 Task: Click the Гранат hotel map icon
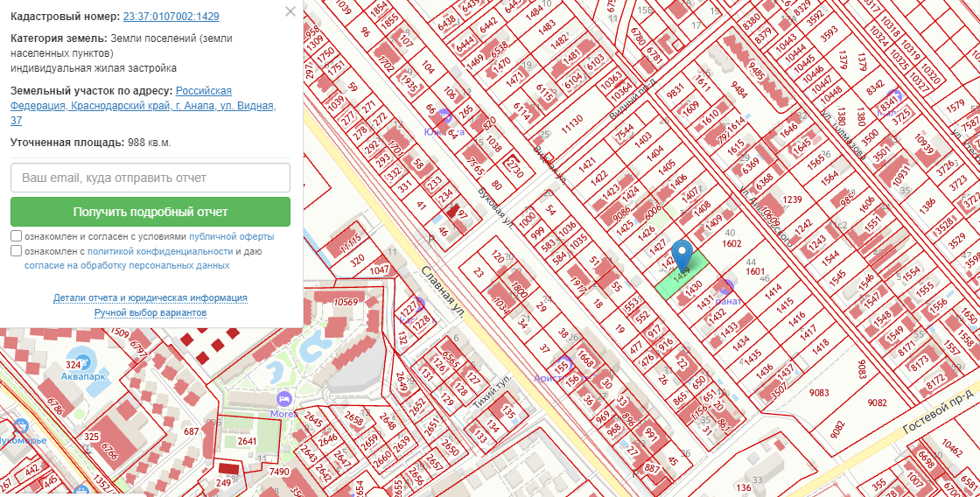(x=724, y=287)
